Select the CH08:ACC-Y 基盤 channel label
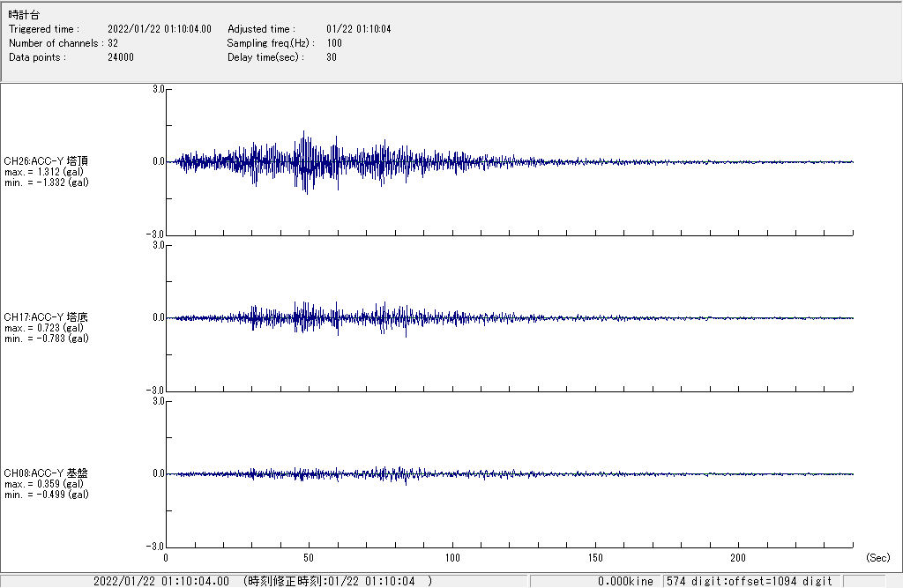 click(x=46, y=473)
